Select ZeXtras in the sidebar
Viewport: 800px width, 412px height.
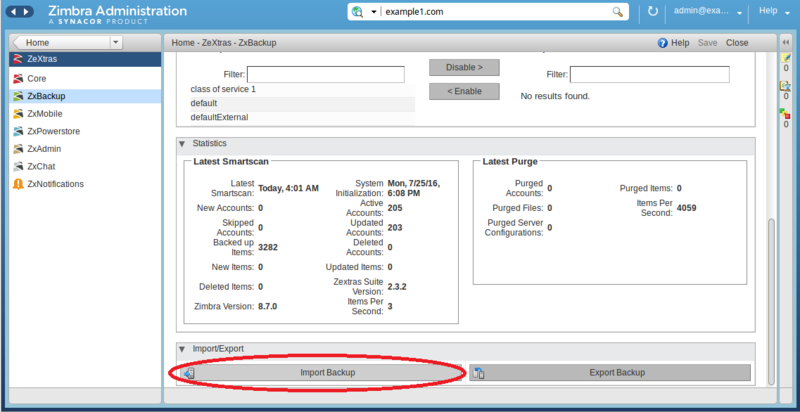tap(85, 59)
